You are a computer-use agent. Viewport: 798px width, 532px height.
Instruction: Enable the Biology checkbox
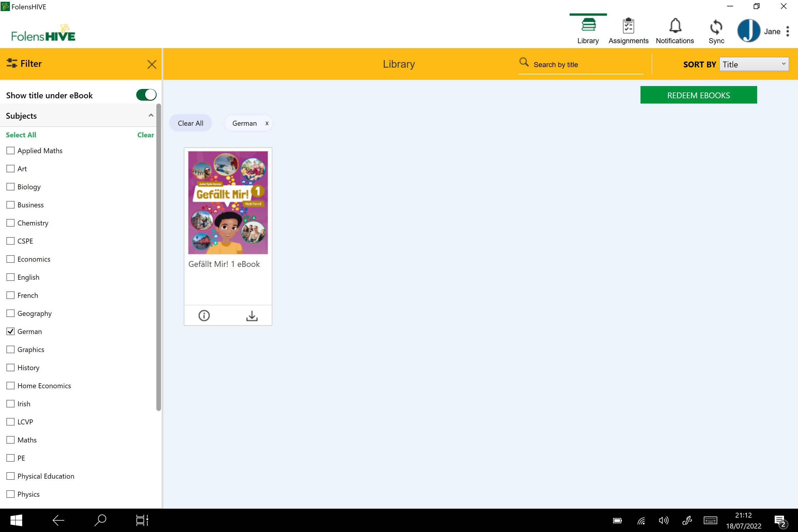tap(10, 187)
